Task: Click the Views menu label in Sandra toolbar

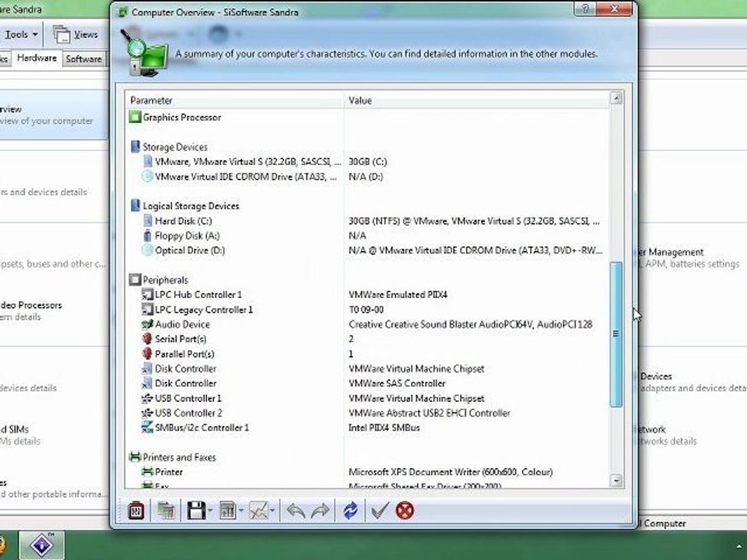Action: [x=86, y=34]
